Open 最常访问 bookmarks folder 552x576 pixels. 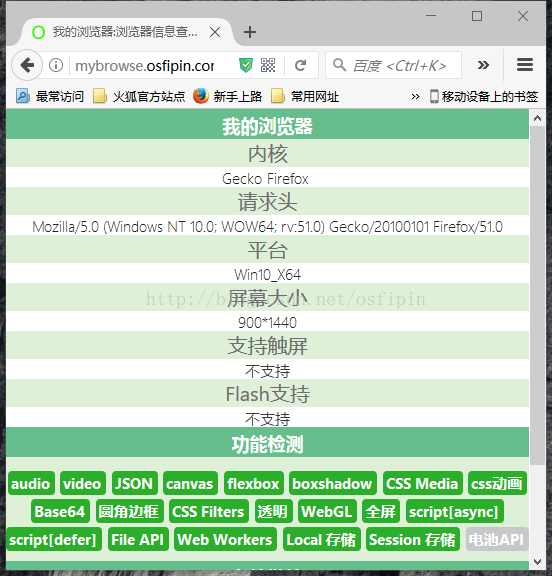(x=50, y=97)
